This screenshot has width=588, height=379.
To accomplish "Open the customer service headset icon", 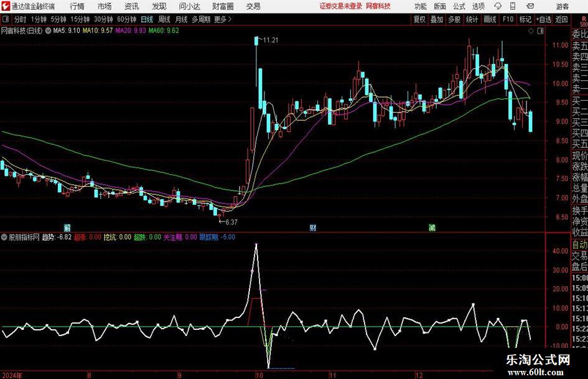I will coord(498,6).
